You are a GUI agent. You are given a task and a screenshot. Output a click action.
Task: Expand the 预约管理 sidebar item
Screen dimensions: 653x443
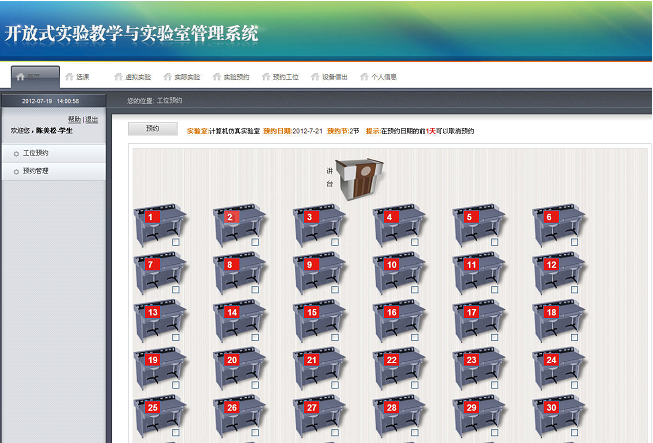coord(36,171)
